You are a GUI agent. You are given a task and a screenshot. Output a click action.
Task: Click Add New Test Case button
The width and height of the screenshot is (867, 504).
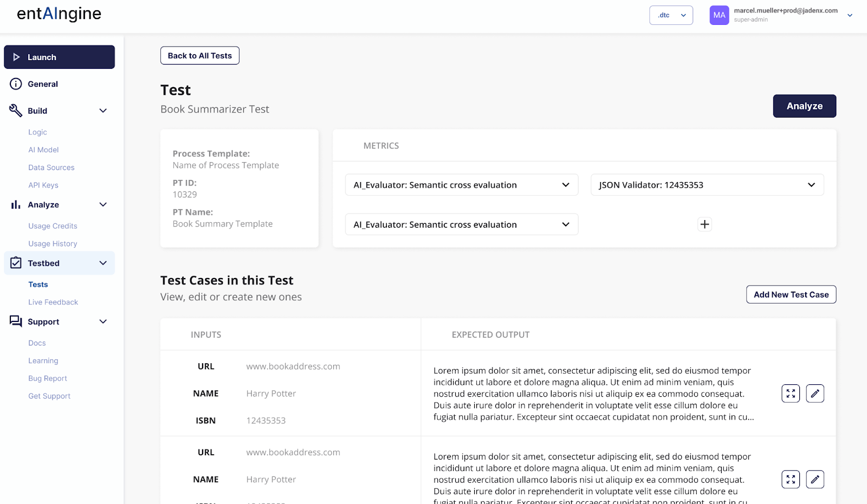click(x=791, y=295)
